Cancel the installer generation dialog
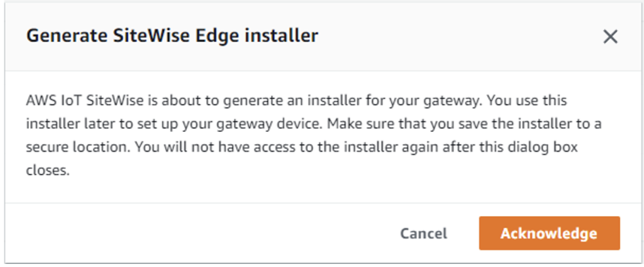The height and width of the screenshot is (267, 644). coord(423,234)
